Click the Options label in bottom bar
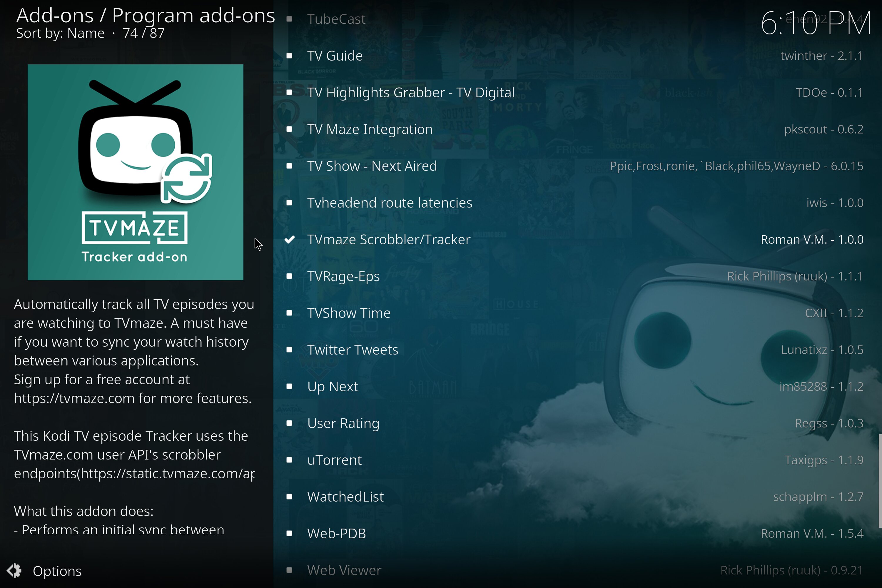 pos(57,571)
